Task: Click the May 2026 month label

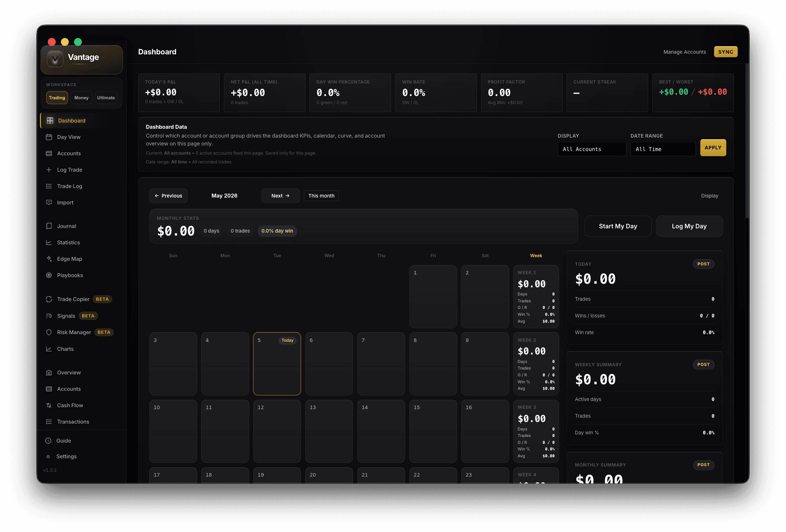Action: click(x=224, y=196)
